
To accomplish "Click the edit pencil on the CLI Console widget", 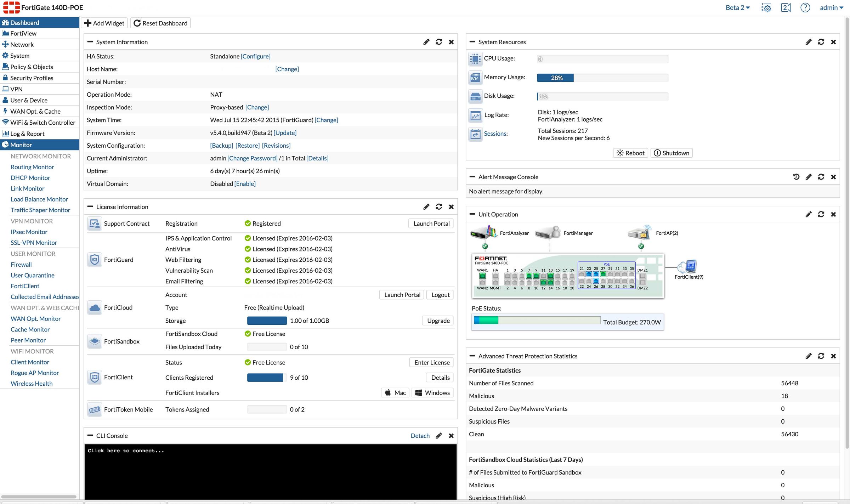I will [x=439, y=436].
